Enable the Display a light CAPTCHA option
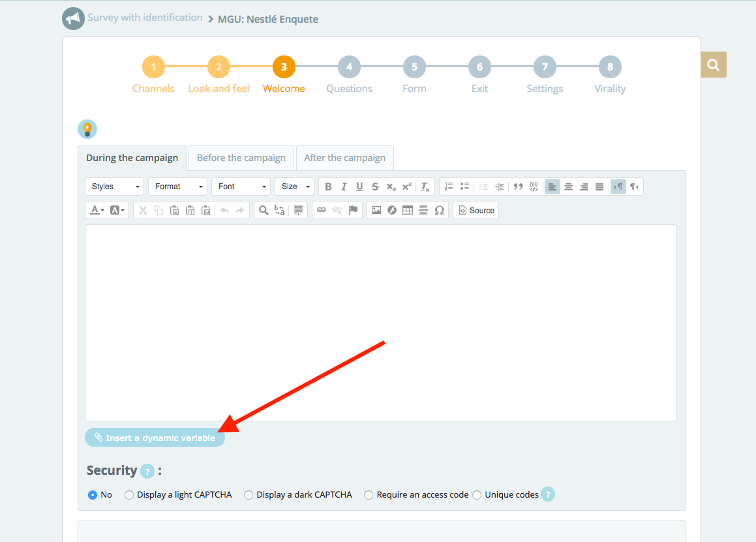The width and height of the screenshot is (756, 542). click(x=129, y=495)
